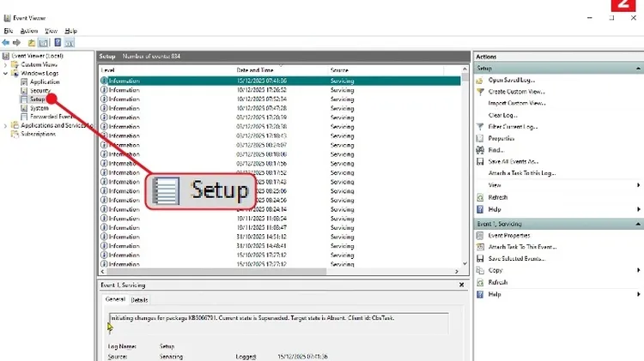Click the blue Help toolbar icon

point(58,42)
